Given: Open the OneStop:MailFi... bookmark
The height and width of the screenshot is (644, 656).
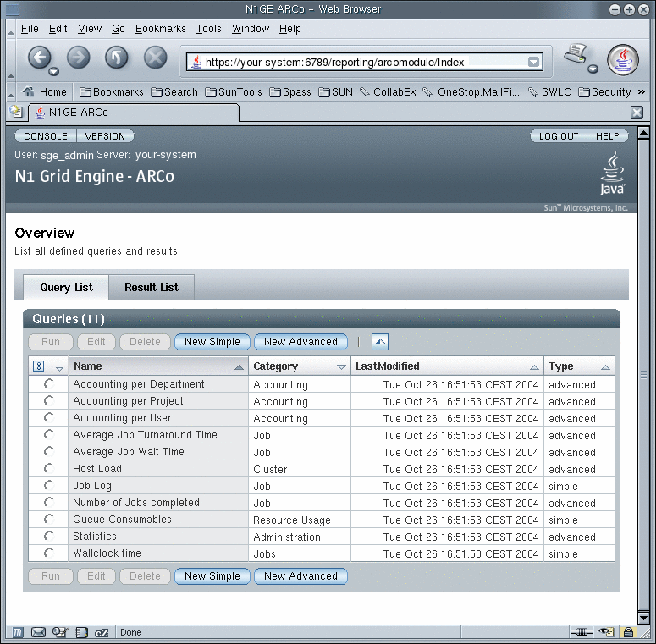Looking at the screenshot, I should 471,92.
